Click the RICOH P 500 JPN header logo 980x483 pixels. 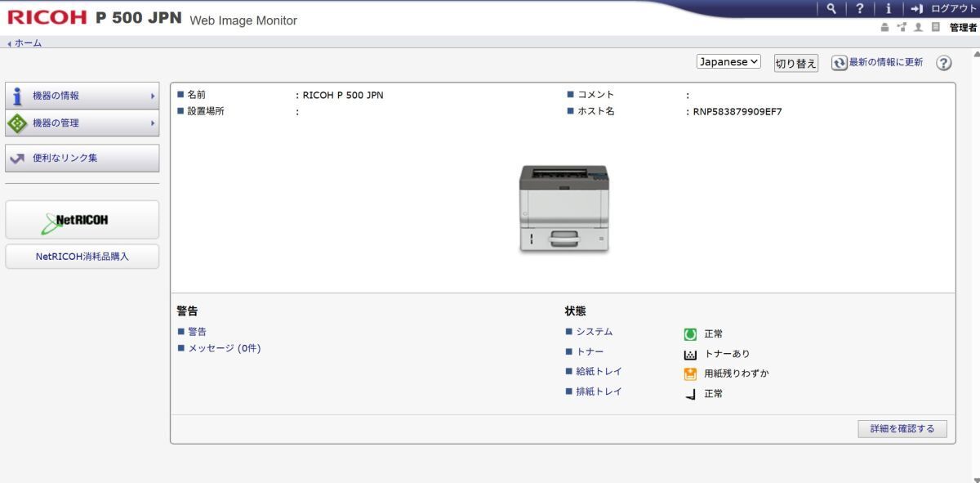point(95,17)
